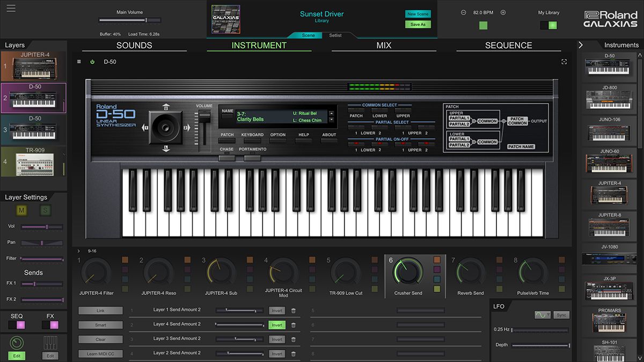Adjust the LFO Depth slider
The width and height of the screenshot is (644, 362).
540,345
